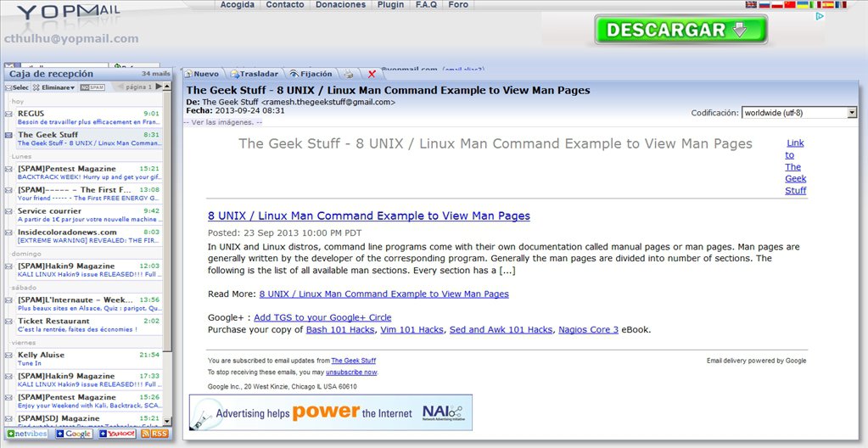This screenshot has width=868, height=448.
Task: Click the Read More article link
Action: click(x=384, y=294)
